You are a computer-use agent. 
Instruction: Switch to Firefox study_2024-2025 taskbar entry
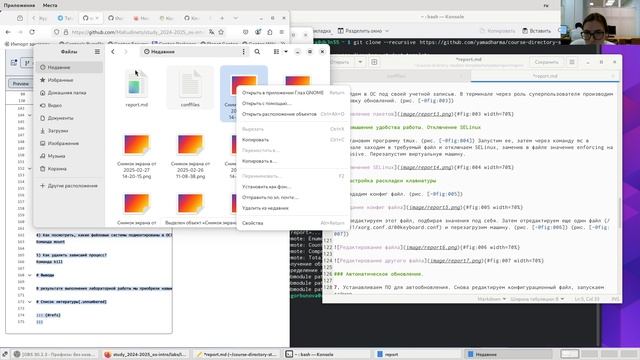tap(145, 354)
